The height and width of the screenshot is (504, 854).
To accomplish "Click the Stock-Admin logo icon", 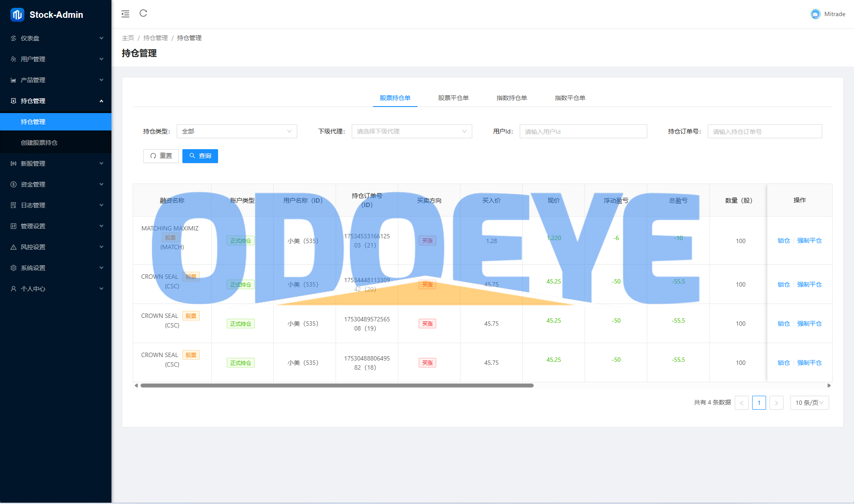I will click(17, 15).
